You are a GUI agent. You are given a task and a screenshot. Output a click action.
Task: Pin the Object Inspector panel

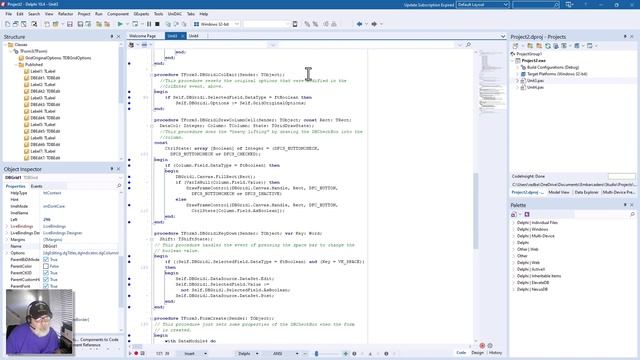112,169
